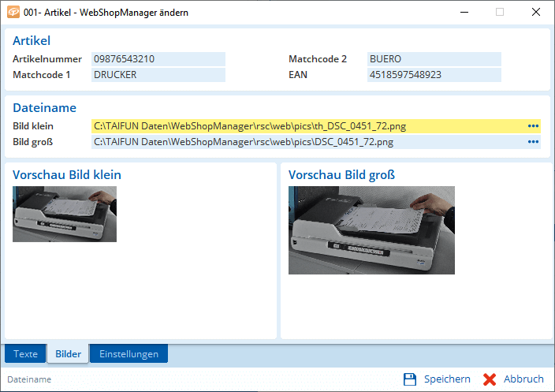Screen dimensions: 555x392
Task: Select the Matchcode 1 field with DRUCKER
Action: 158,75
